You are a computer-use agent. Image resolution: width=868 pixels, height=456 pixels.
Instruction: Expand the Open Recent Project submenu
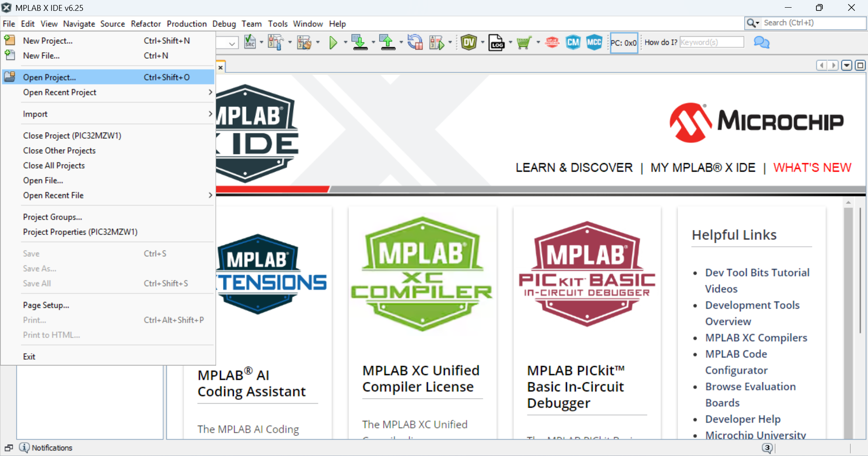pos(108,92)
